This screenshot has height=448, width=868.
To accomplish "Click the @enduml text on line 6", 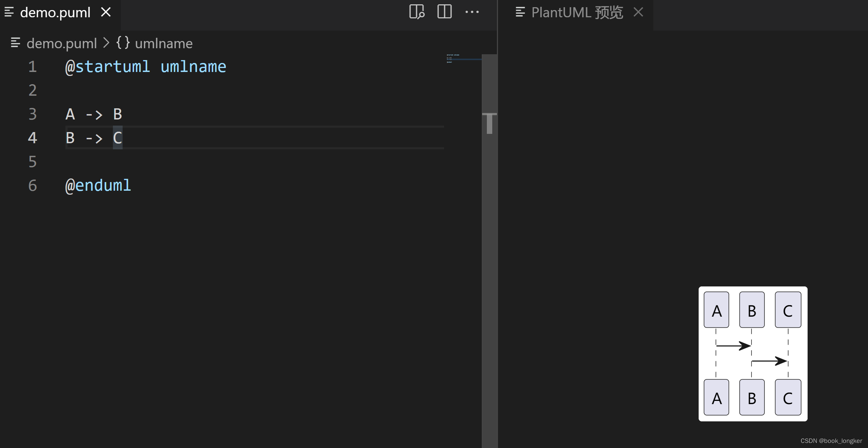I will pos(98,186).
